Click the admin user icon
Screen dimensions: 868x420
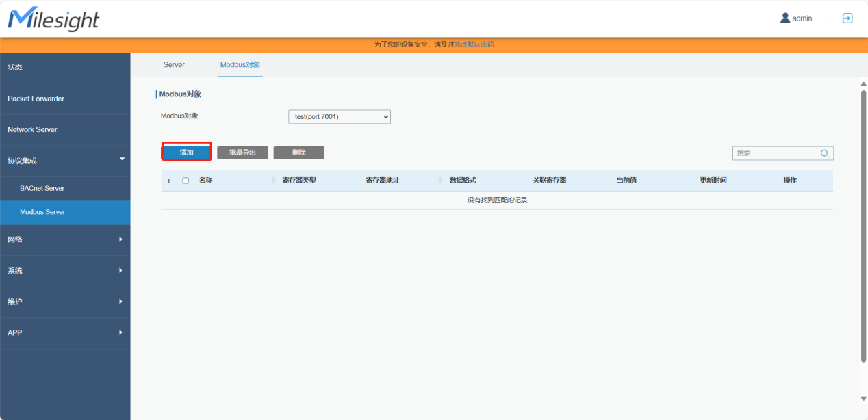click(785, 18)
